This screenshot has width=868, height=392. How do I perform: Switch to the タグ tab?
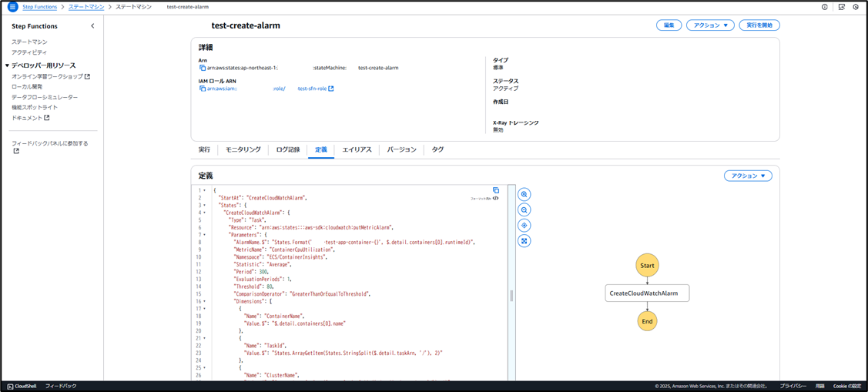coord(437,149)
